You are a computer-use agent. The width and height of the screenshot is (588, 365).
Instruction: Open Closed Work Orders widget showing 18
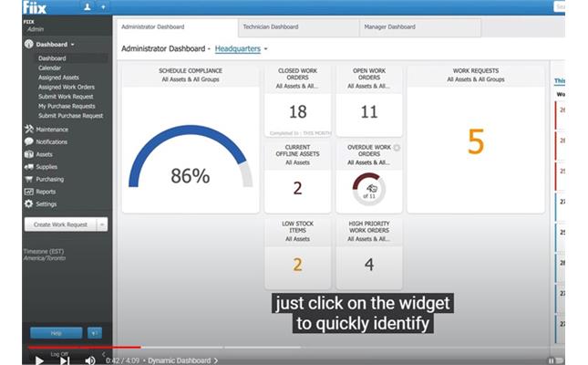pos(298,101)
